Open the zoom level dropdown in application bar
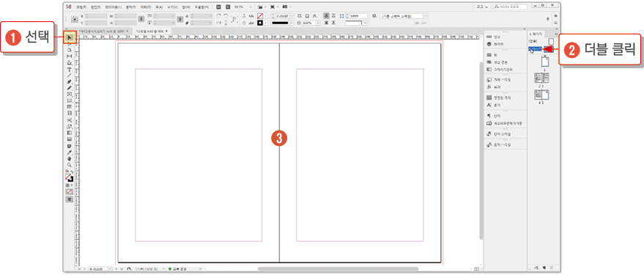The height and width of the screenshot is (275, 644). click(251, 7)
